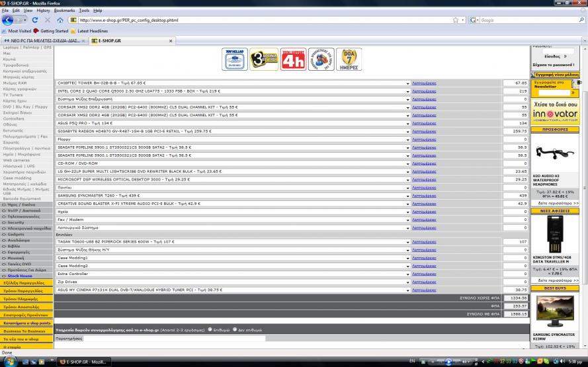Open the Intel Core 2 Quad Q9300 dropdown
The width and height of the screenshot is (588, 367).
point(233,91)
